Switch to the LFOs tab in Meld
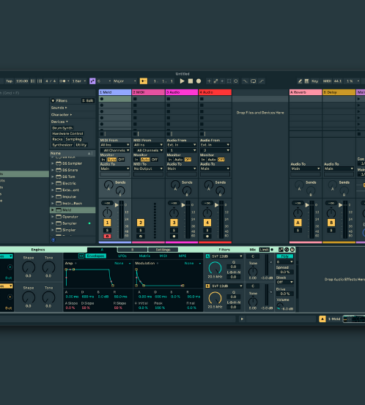 coord(122,256)
